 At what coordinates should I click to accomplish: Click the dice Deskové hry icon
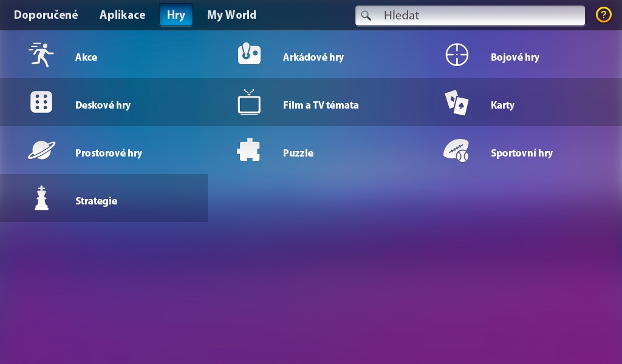41,102
